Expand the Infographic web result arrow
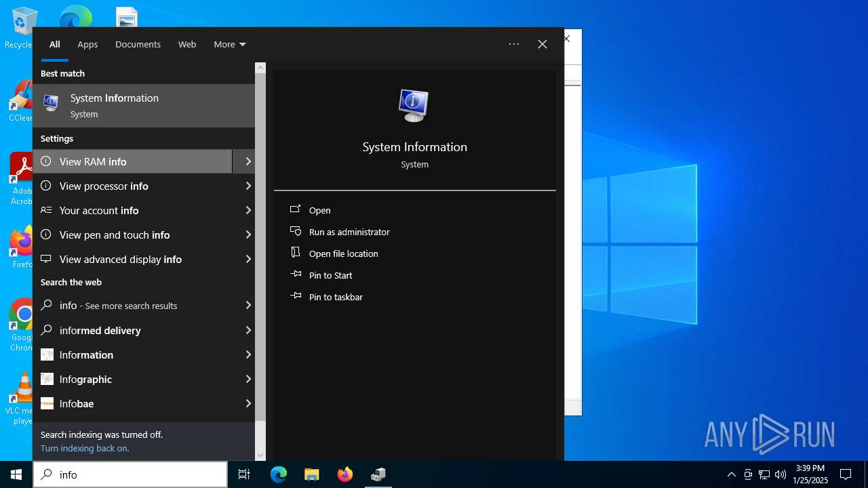Viewport: 868px width, 488px height. tap(248, 379)
